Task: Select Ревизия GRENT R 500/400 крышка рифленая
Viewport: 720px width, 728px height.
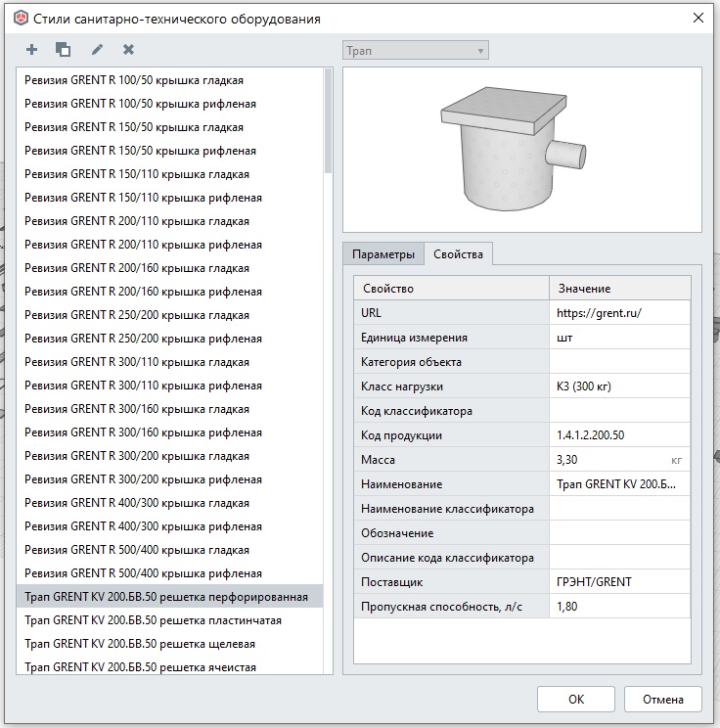Action: (170, 573)
